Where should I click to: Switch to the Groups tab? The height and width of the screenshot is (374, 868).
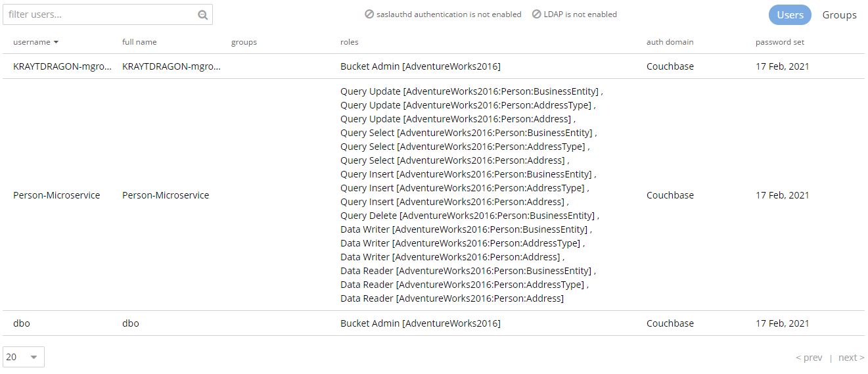(839, 15)
